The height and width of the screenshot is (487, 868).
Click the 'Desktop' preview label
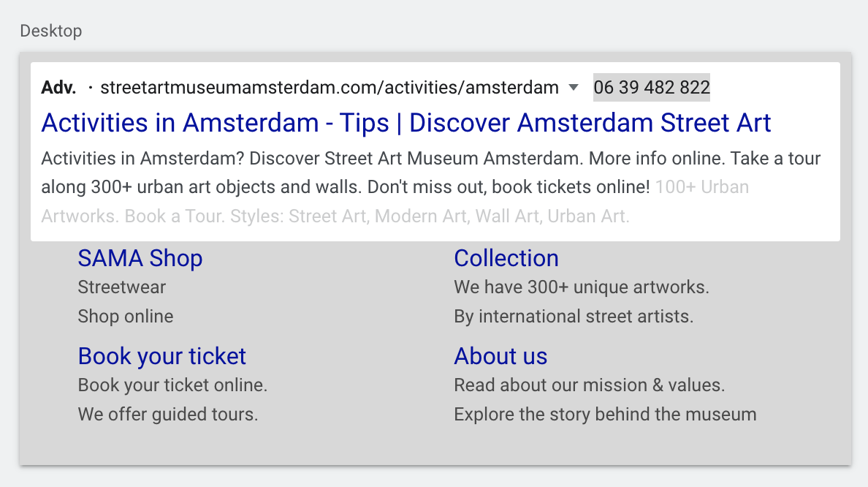point(51,31)
